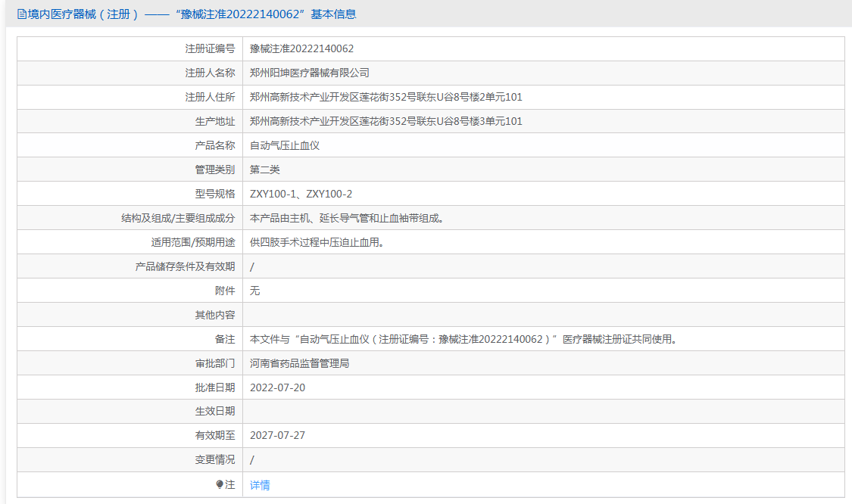Viewport: 852px width, 504px height.
Task: Click the 管理类别 label
Action: tap(215, 170)
